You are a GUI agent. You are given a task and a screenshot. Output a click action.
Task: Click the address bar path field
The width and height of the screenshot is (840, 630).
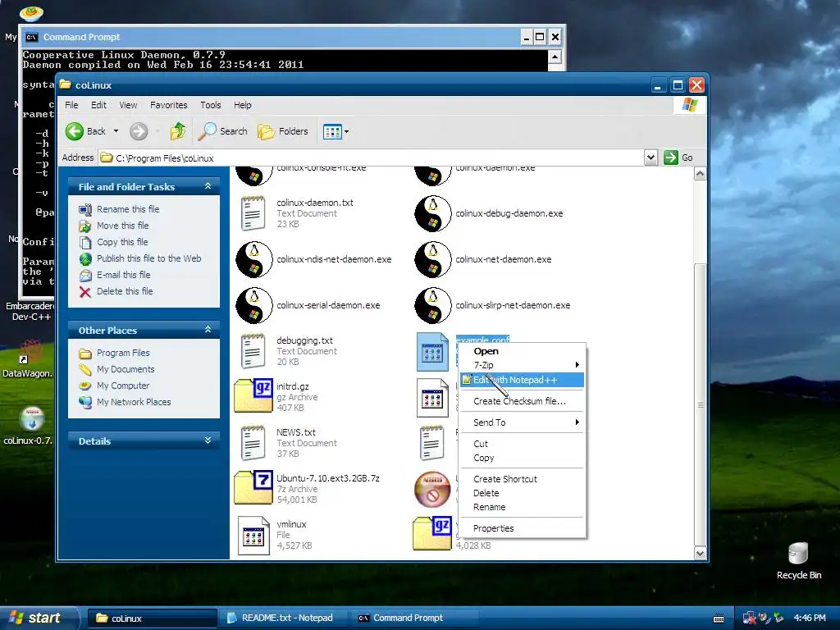pos(372,158)
